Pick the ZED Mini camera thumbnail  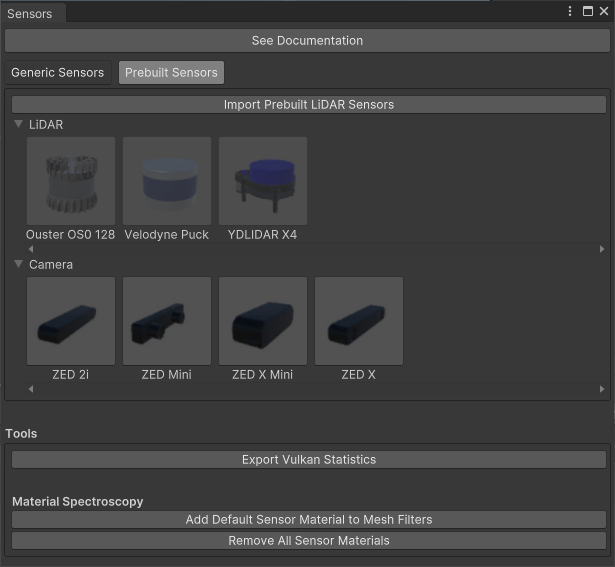point(167,321)
